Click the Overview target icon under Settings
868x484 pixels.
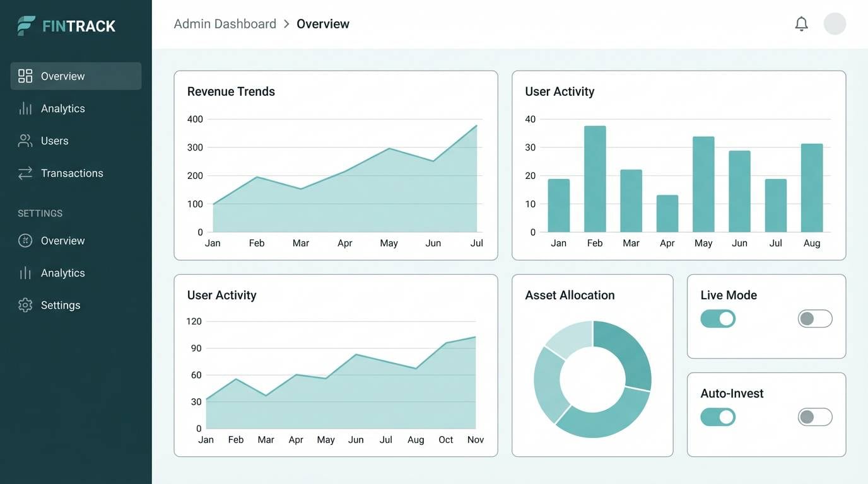click(25, 240)
